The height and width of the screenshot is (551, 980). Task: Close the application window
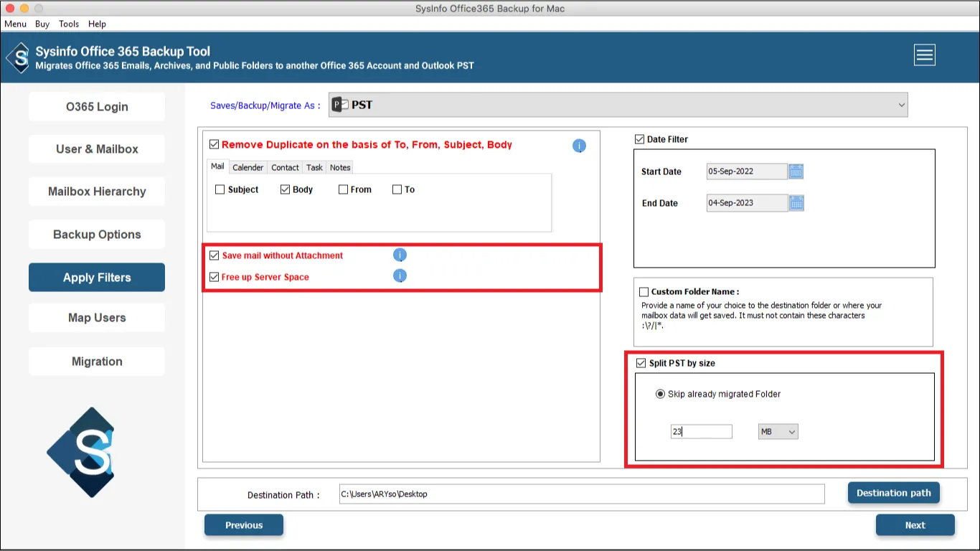[x=9, y=9]
